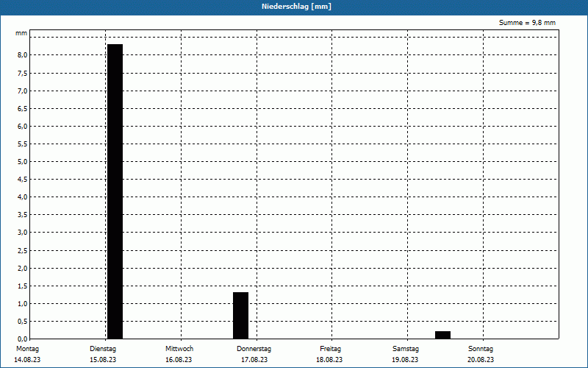Click the 6,5 y-axis value
588x368 pixels.
tap(23, 108)
